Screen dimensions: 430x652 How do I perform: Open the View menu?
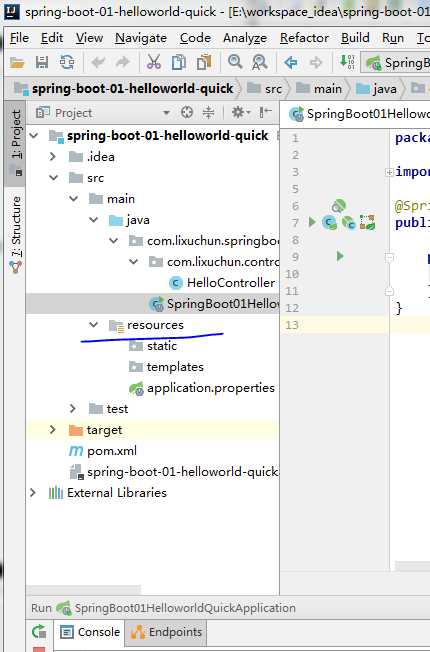(x=89, y=38)
